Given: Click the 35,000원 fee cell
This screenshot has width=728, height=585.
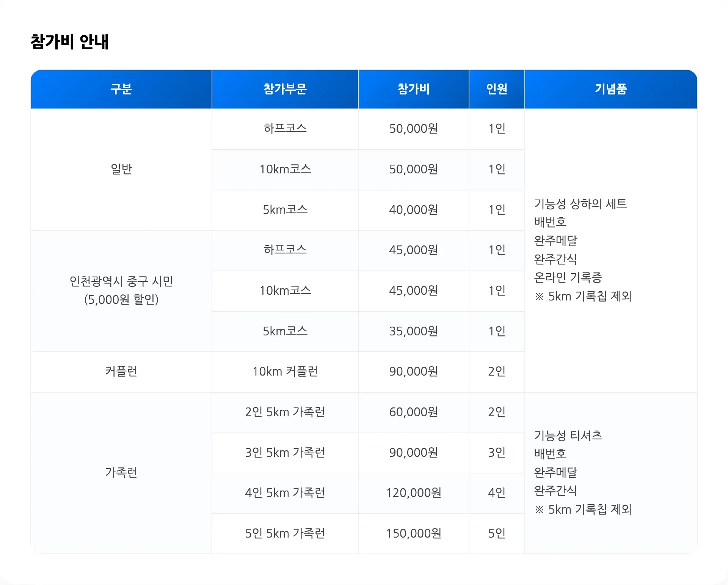Looking at the screenshot, I should click(x=413, y=331).
